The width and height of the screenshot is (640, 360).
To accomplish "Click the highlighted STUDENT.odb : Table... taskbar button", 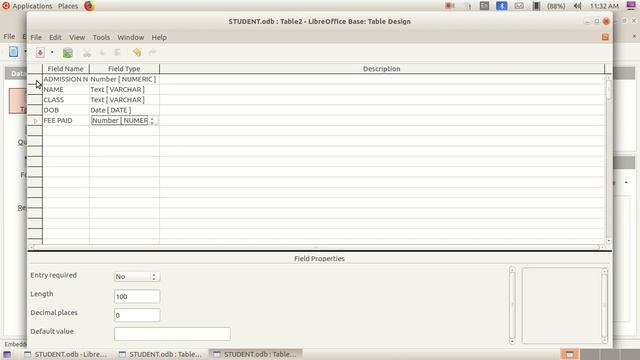I will [x=256, y=354].
